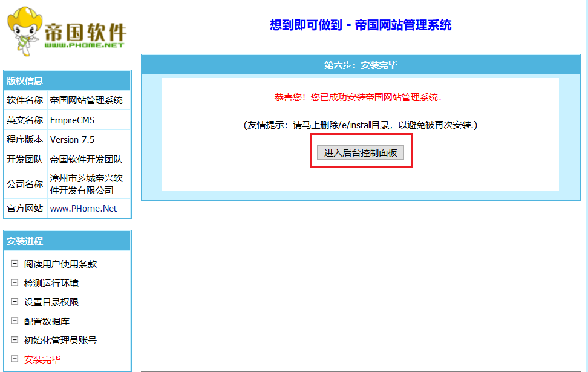Click the 帝国软件 mascot logo
The height and width of the screenshot is (372, 588).
click(x=67, y=31)
